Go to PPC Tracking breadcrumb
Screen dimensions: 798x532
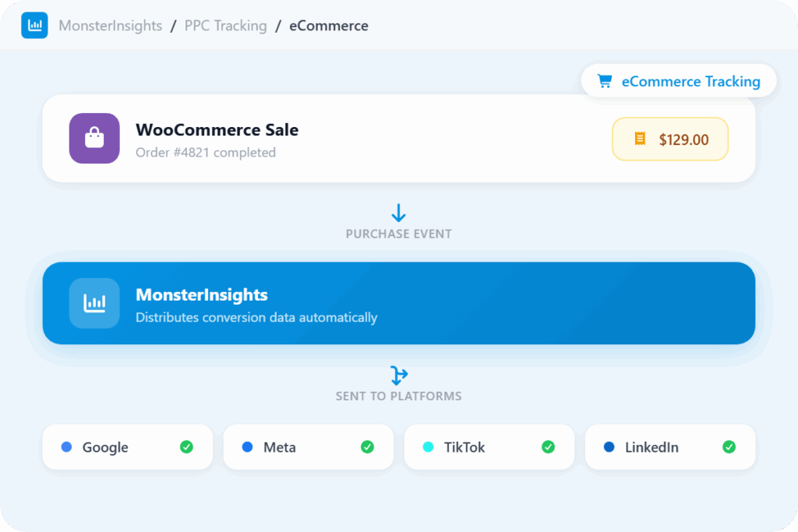tap(225, 26)
